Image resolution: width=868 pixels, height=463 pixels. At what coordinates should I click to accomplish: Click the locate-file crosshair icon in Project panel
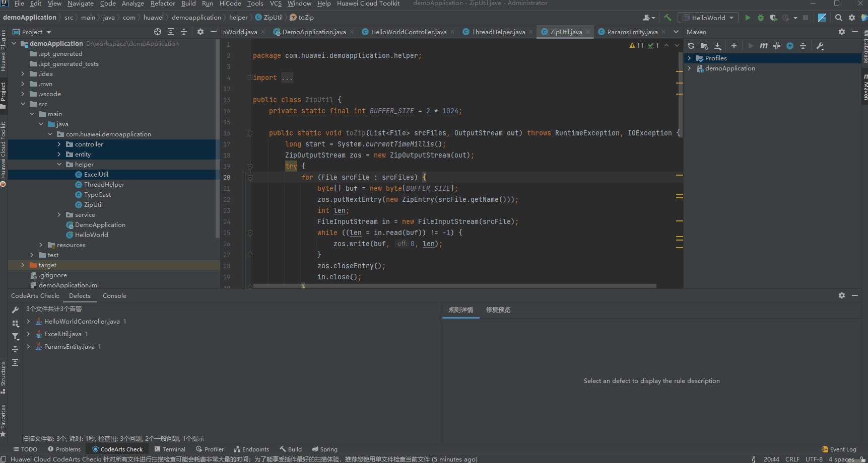[158, 32]
